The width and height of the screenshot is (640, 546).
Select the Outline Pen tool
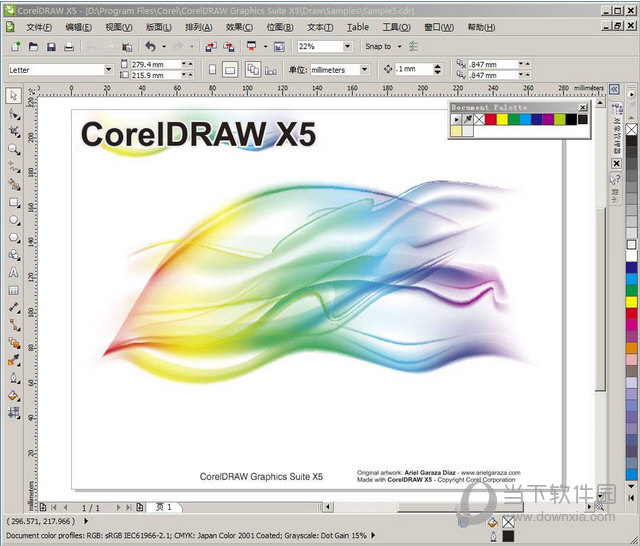pos(14,378)
